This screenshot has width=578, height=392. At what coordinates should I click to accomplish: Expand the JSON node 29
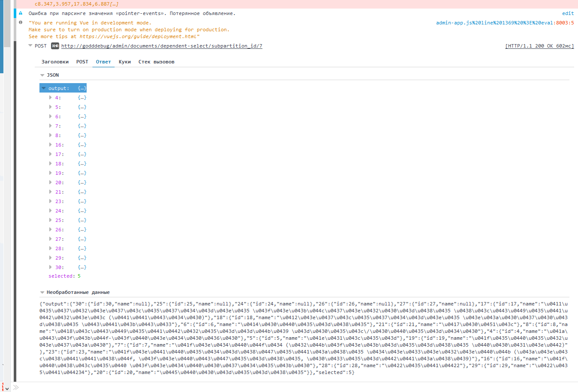[51, 258]
